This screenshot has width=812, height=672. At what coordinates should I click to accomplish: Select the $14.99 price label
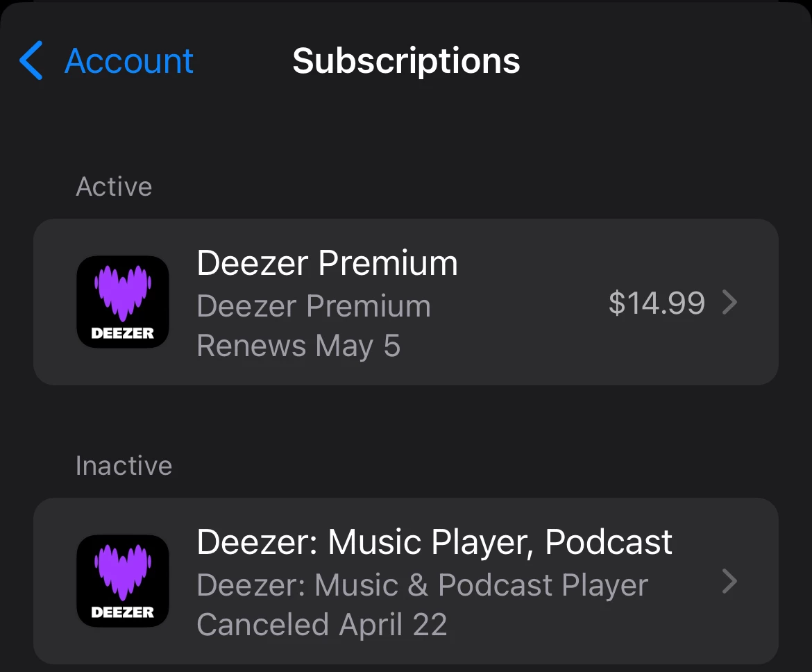(x=657, y=303)
